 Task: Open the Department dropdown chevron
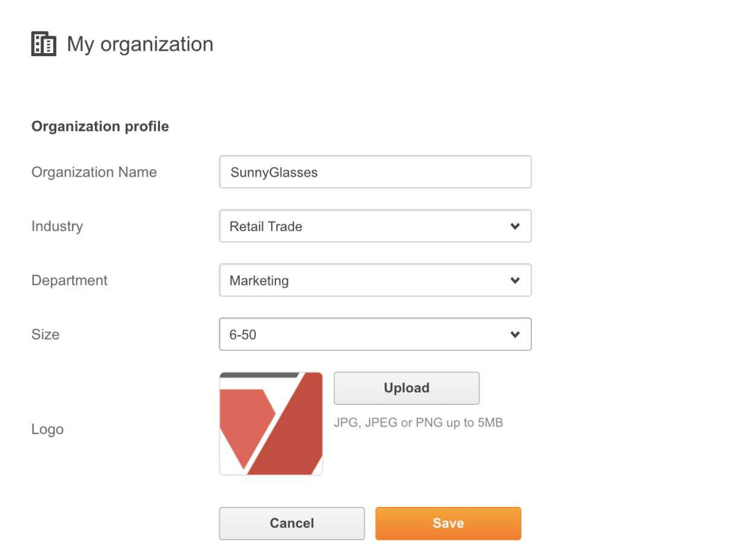coord(515,280)
